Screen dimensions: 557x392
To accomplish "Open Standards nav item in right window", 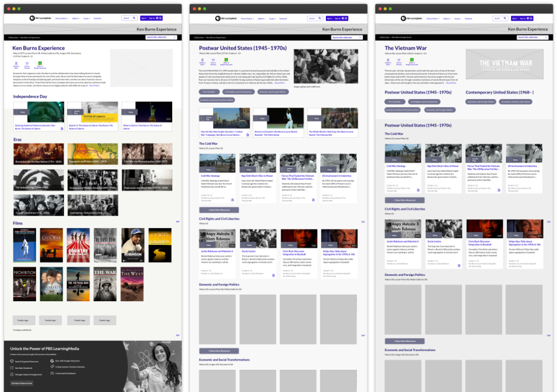I will tap(468, 19).
